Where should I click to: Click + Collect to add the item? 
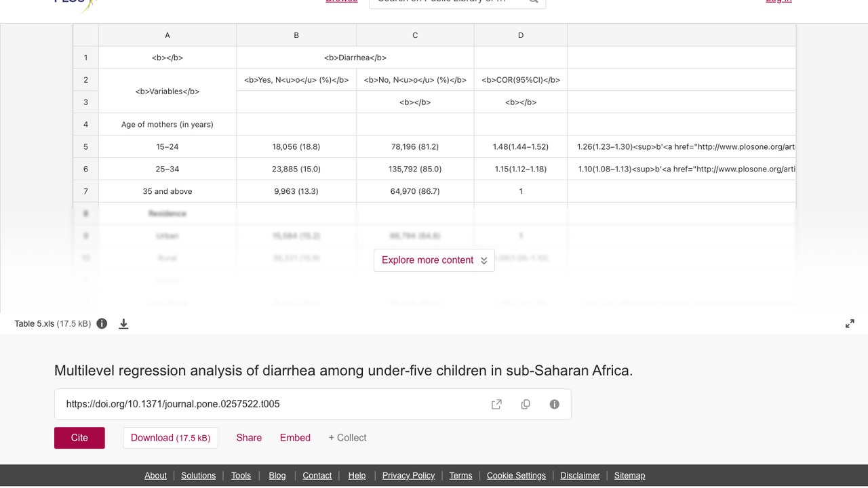point(347,438)
